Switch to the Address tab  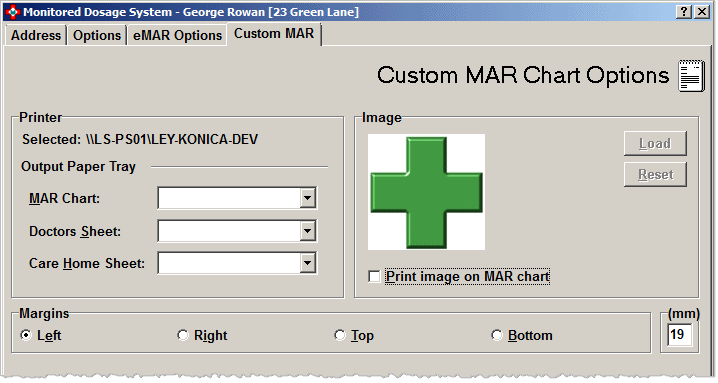pyautogui.click(x=36, y=35)
